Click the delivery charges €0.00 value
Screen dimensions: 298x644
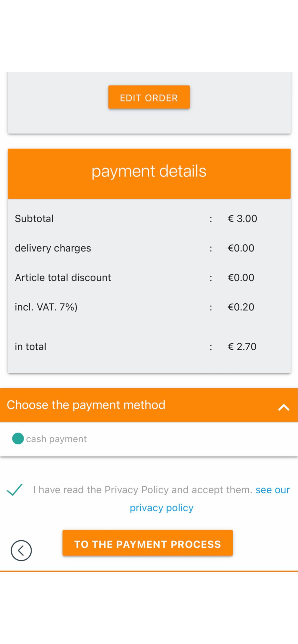click(241, 248)
